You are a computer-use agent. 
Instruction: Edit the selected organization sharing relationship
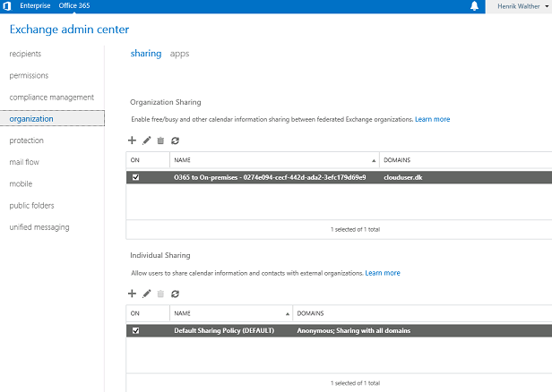pos(146,141)
